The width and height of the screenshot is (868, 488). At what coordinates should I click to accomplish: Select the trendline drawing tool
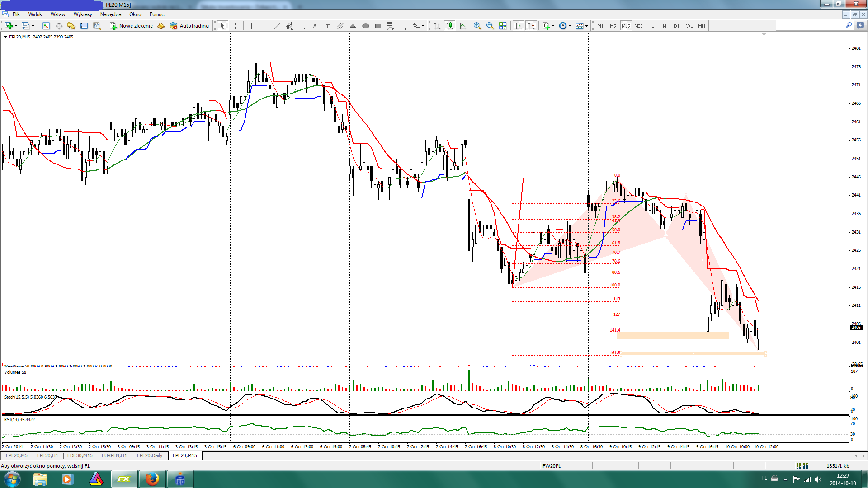(277, 26)
